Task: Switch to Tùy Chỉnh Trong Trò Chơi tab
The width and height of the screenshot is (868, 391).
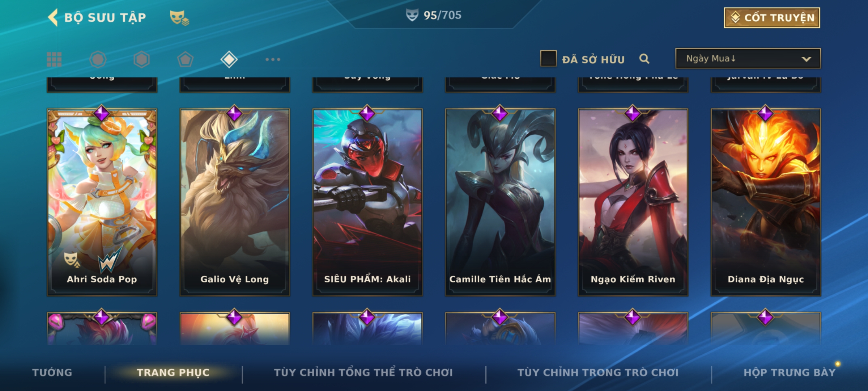Action: click(x=598, y=373)
